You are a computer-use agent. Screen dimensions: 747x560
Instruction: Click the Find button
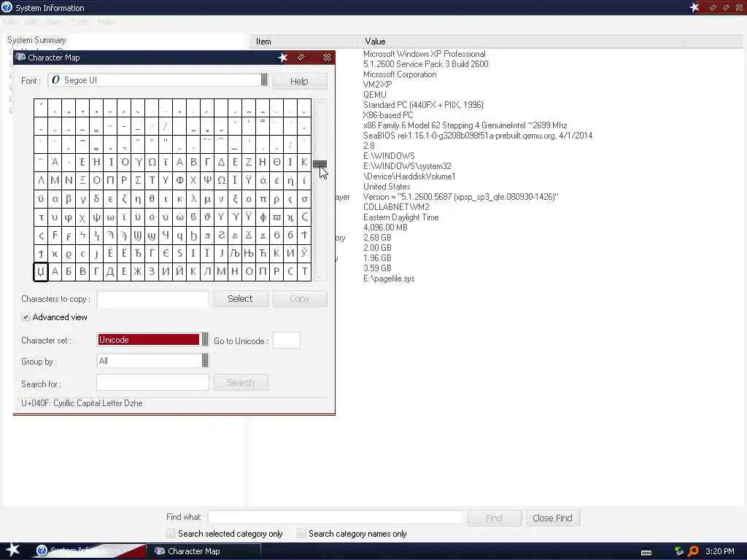click(x=494, y=518)
